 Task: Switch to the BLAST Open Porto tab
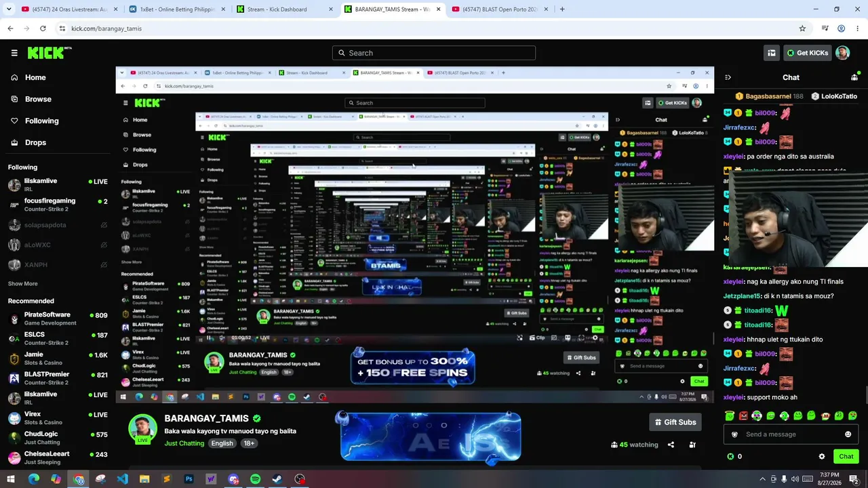tap(502, 9)
